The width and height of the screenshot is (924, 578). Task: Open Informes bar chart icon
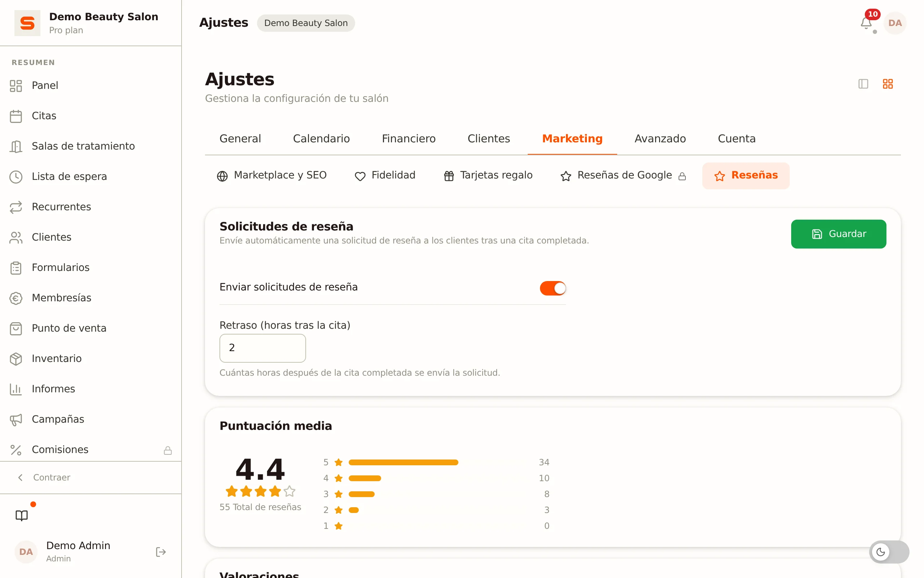click(x=16, y=389)
